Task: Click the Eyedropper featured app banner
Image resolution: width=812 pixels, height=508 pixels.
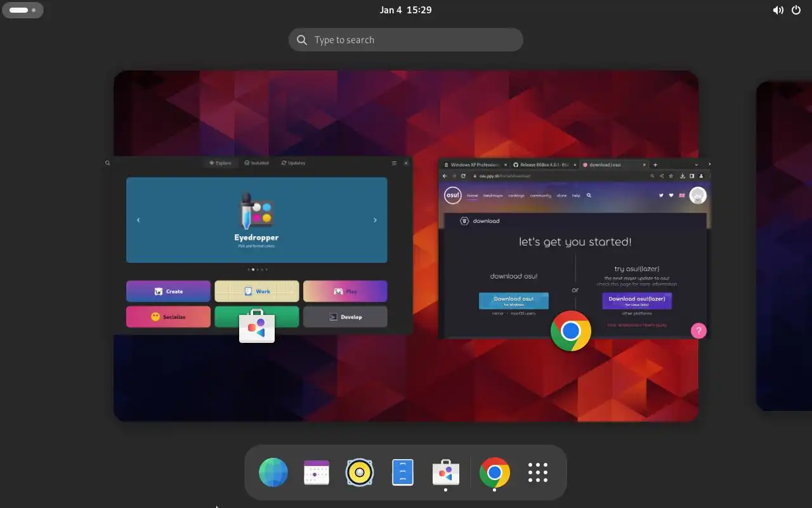Action: coord(257,220)
